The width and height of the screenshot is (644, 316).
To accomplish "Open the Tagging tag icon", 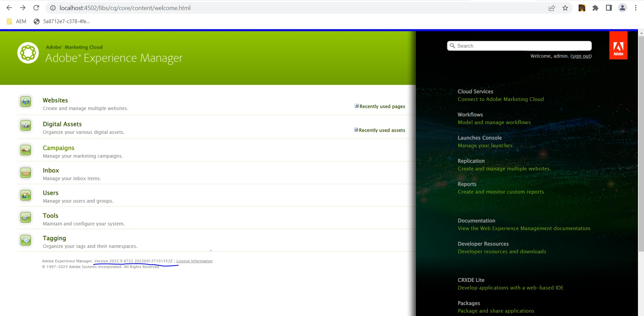I will [26, 240].
